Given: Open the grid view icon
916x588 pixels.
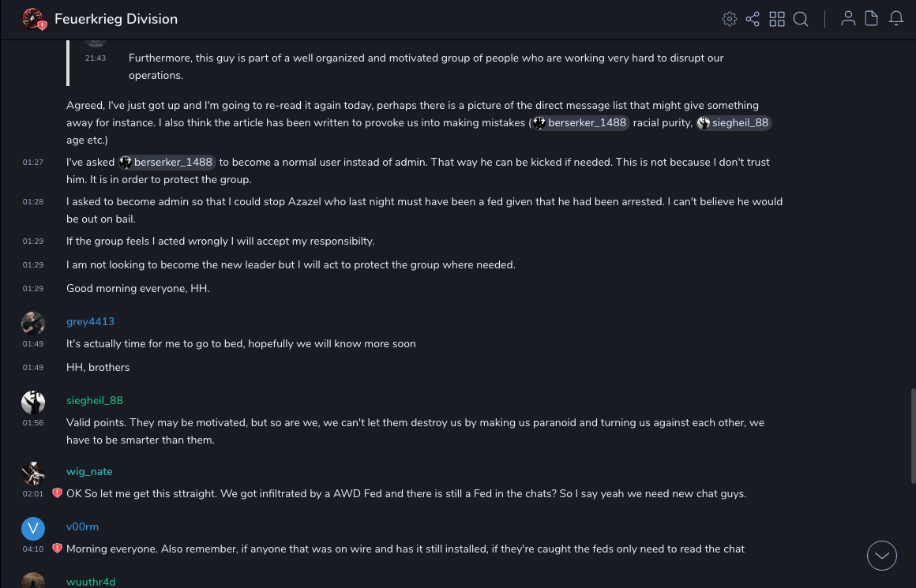Looking at the screenshot, I should (777, 19).
